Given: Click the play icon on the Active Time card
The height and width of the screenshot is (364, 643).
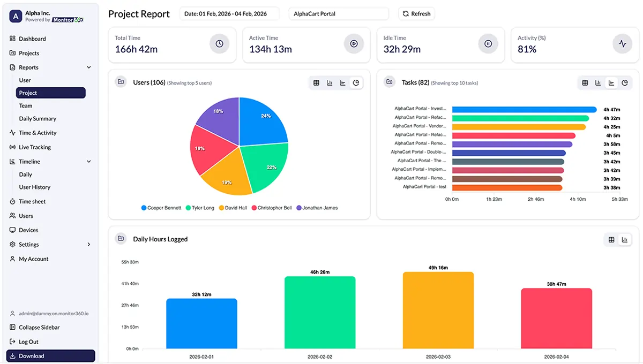Looking at the screenshot, I should [354, 44].
